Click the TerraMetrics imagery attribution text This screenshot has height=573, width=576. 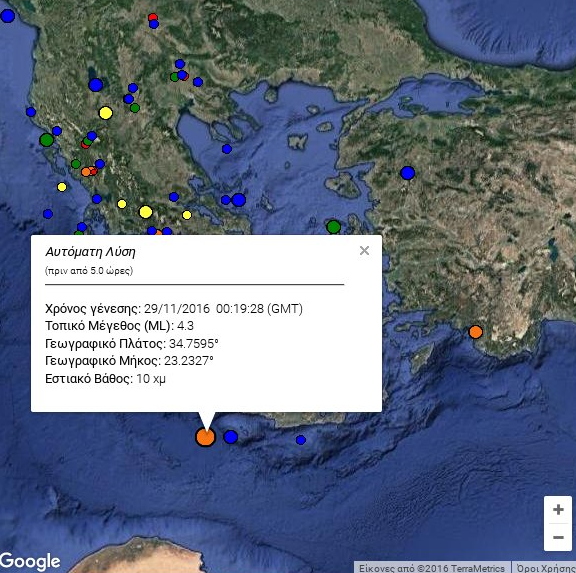coord(432,568)
